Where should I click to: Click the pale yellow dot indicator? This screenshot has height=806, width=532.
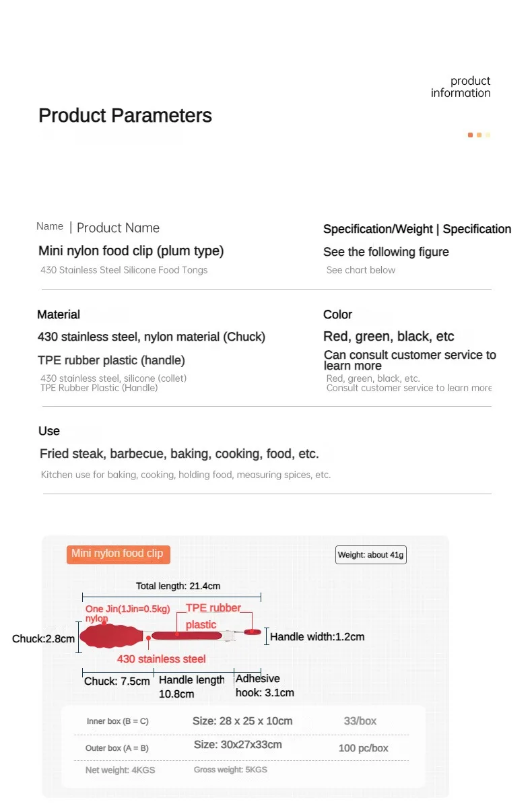point(488,135)
